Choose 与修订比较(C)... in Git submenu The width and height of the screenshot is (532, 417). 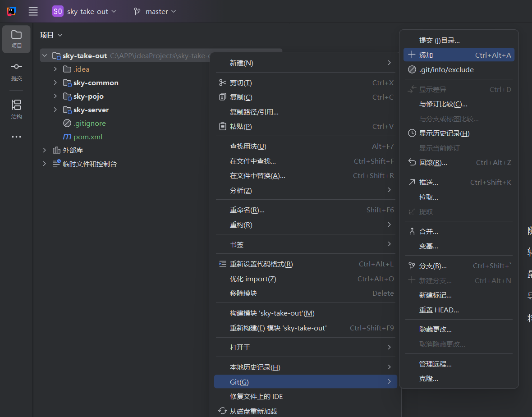(x=459, y=104)
